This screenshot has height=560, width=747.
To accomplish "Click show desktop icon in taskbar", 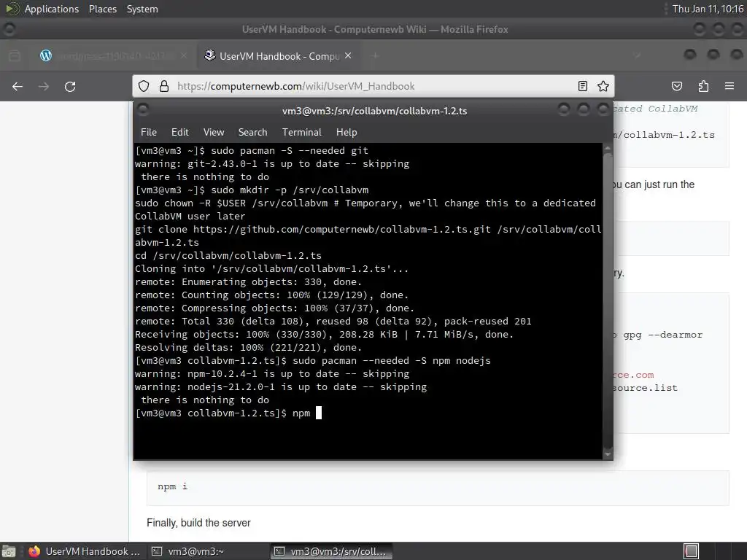I will (x=9, y=551).
